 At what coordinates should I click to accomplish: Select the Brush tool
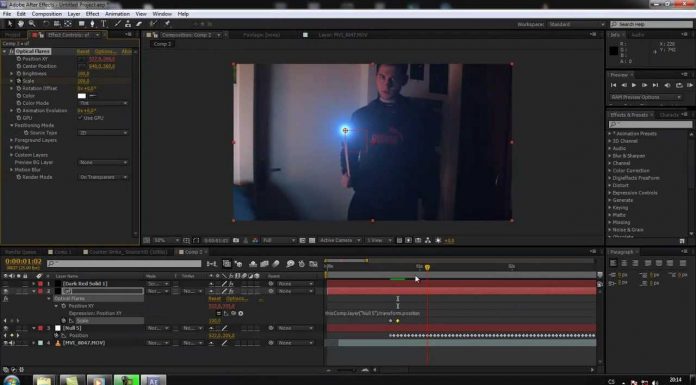coord(117,24)
